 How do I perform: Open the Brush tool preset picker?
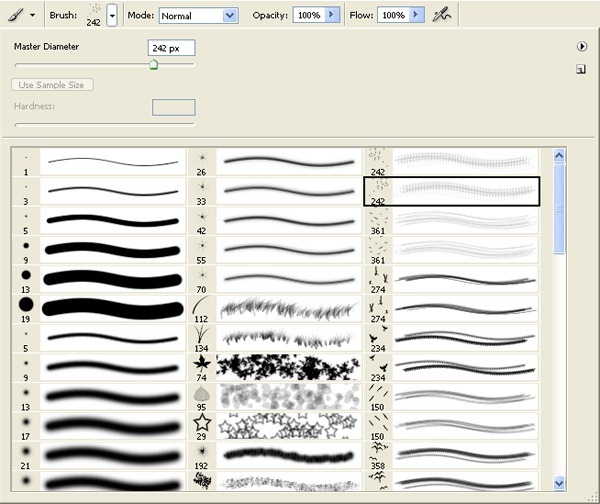pyautogui.click(x=20, y=15)
